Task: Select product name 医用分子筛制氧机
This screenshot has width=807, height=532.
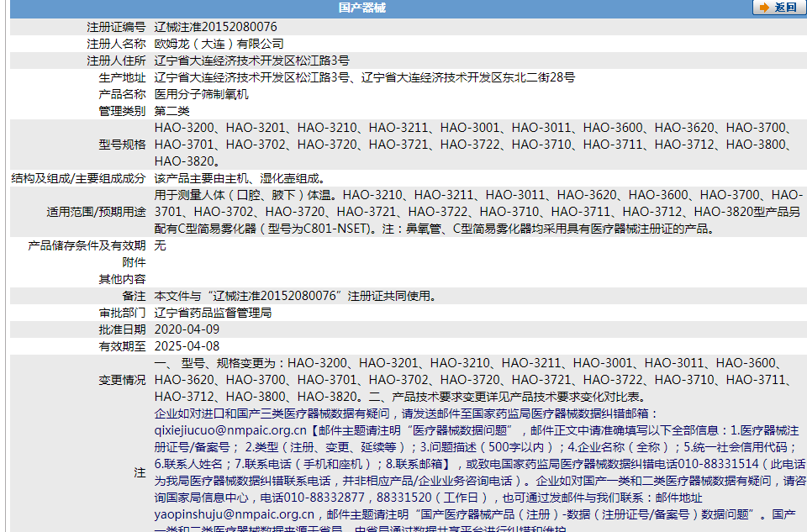Action: tap(201, 94)
